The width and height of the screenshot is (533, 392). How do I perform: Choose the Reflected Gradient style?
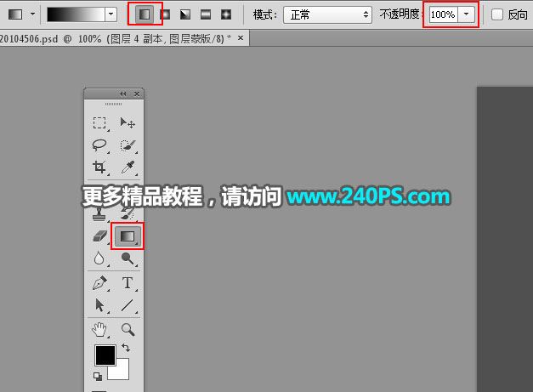(206, 14)
